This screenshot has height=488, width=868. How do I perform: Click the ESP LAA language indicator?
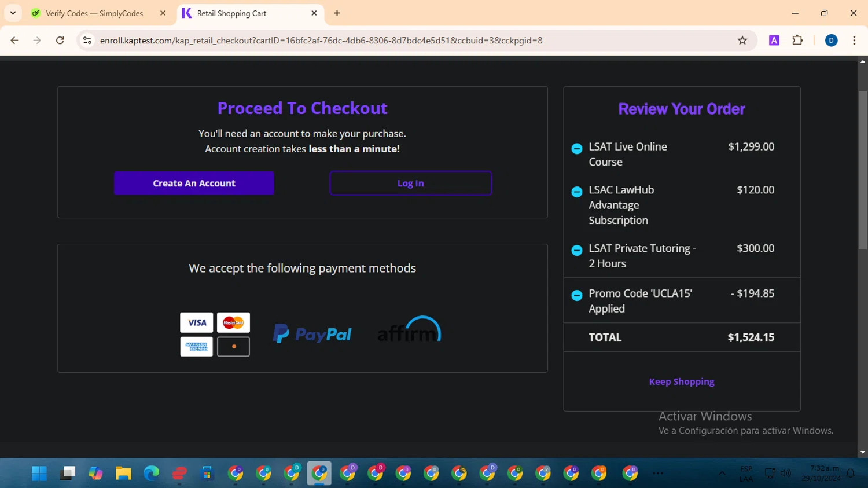click(746, 474)
